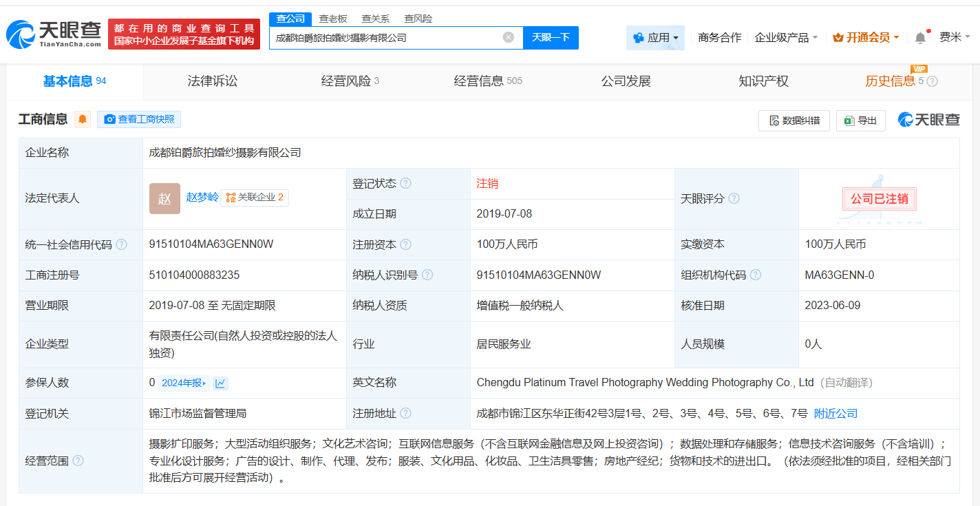Click the 成都铂爵旅拍婚纱摄影有限公司 value in 企业名称 row
Screen dimensions: 980x506
click(x=225, y=153)
